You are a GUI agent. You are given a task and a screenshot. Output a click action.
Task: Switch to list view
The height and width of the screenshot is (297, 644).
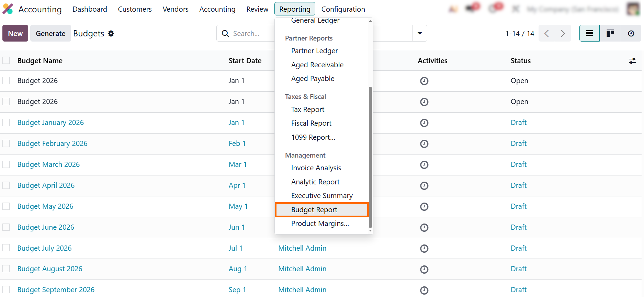pos(589,33)
